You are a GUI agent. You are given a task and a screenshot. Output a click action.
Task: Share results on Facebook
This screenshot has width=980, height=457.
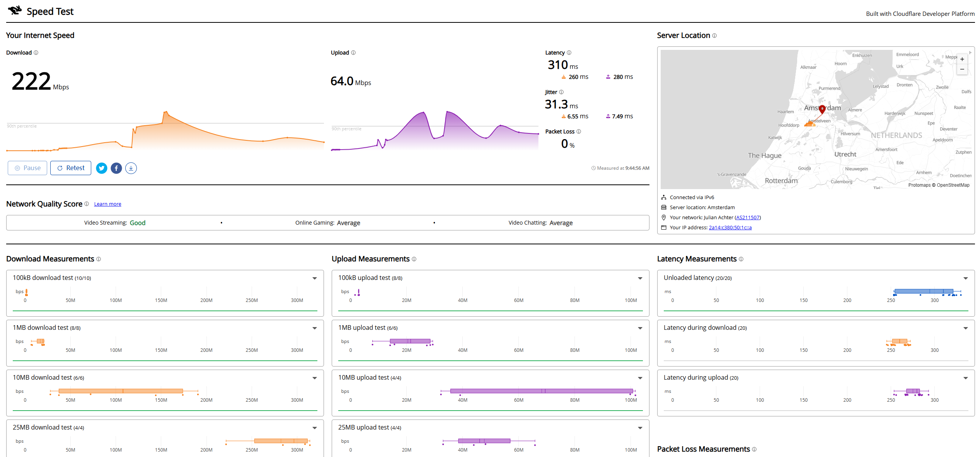116,168
